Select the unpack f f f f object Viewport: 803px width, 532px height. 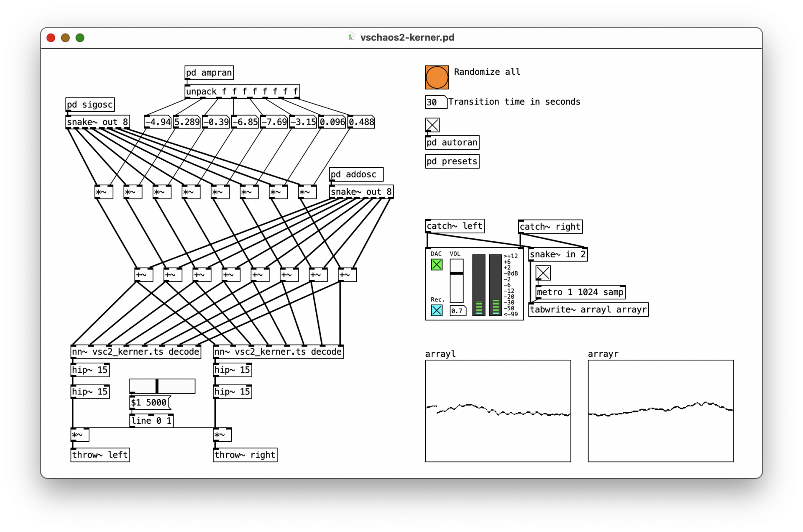click(x=243, y=91)
